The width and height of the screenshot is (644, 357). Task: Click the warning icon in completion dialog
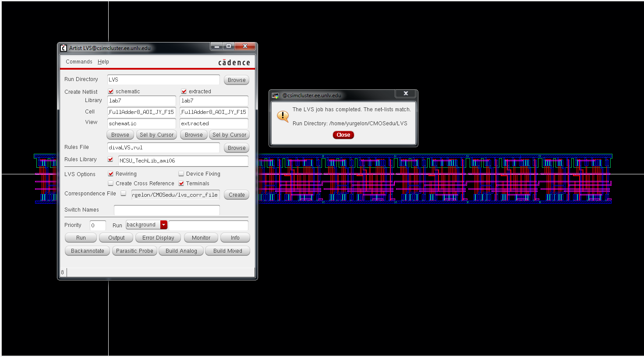coord(283,116)
